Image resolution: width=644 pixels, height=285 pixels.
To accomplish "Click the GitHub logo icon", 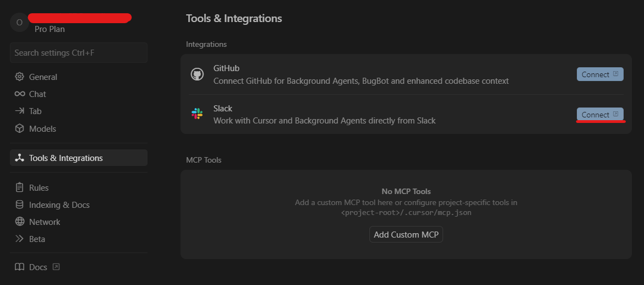I will (x=197, y=74).
